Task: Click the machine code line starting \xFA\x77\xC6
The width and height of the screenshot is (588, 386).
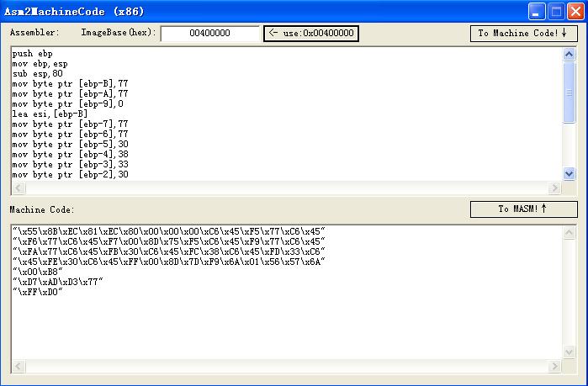Action: (169, 251)
